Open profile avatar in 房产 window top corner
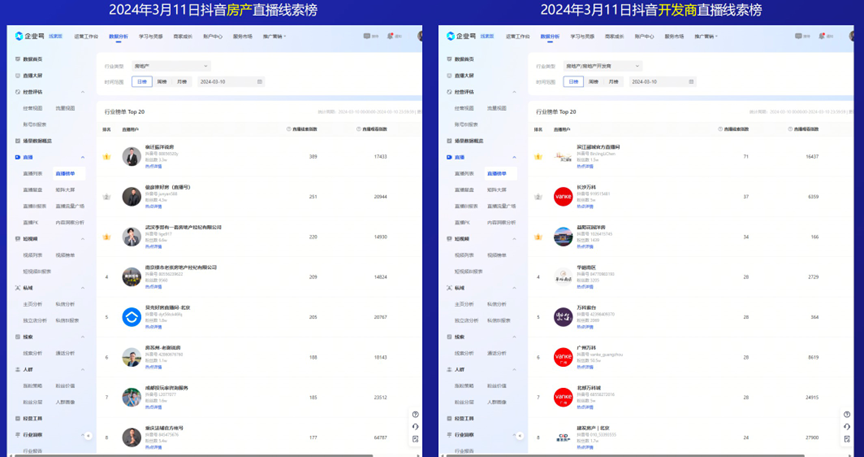Screen dimensions: 864x457 coord(420,36)
